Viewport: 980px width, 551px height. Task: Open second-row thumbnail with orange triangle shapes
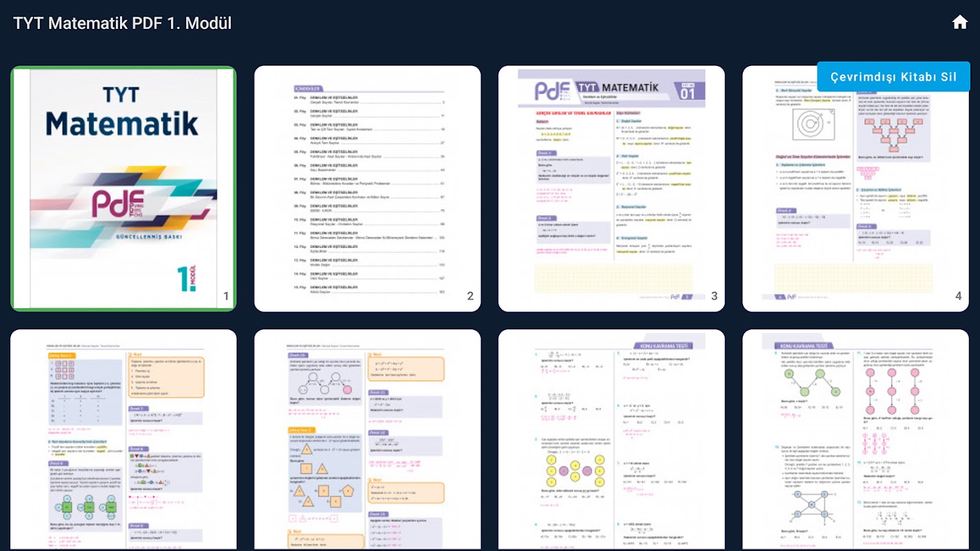tap(367, 439)
